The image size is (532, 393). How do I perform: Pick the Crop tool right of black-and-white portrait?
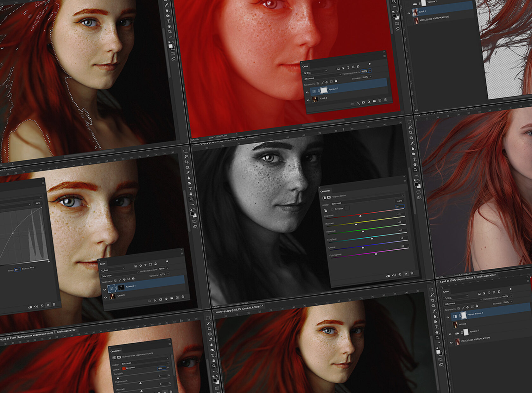[411, 133]
